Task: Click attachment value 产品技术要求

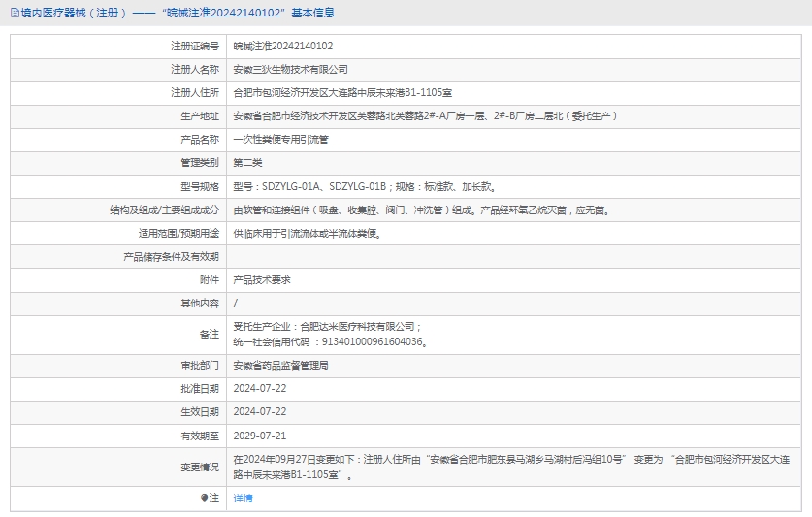Action: [262, 279]
